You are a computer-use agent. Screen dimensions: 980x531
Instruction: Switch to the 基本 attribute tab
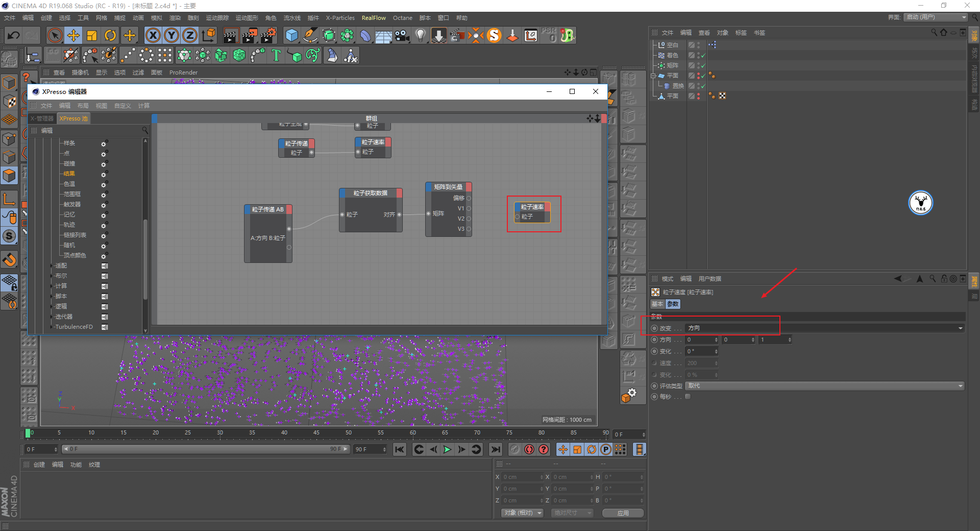(657, 304)
